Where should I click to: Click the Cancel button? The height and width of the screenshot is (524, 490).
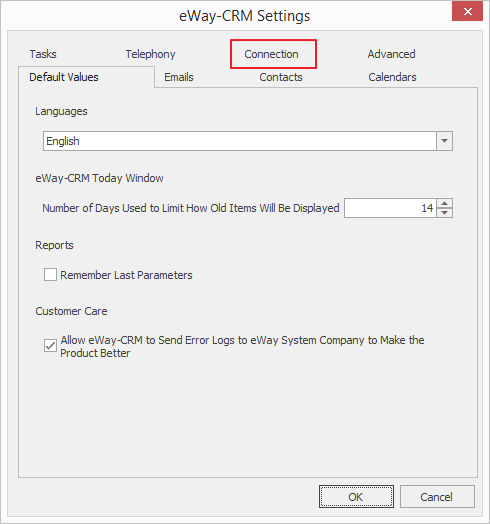coord(437,497)
